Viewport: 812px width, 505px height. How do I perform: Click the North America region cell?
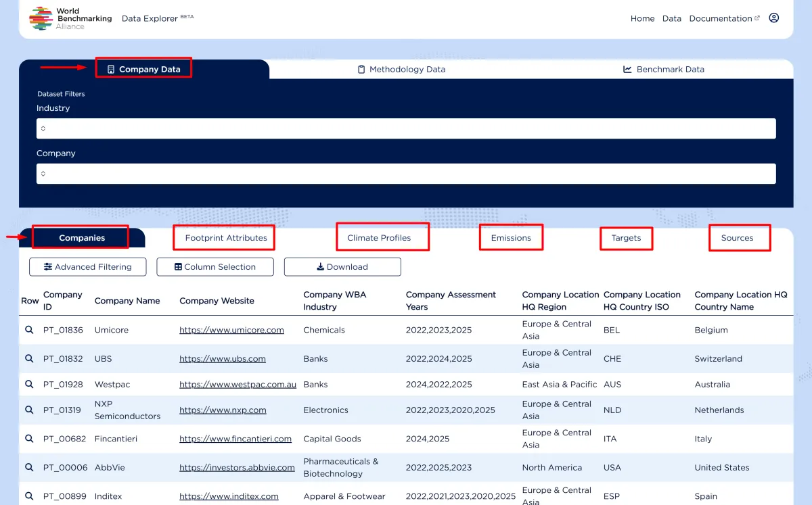tap(552, 467)
